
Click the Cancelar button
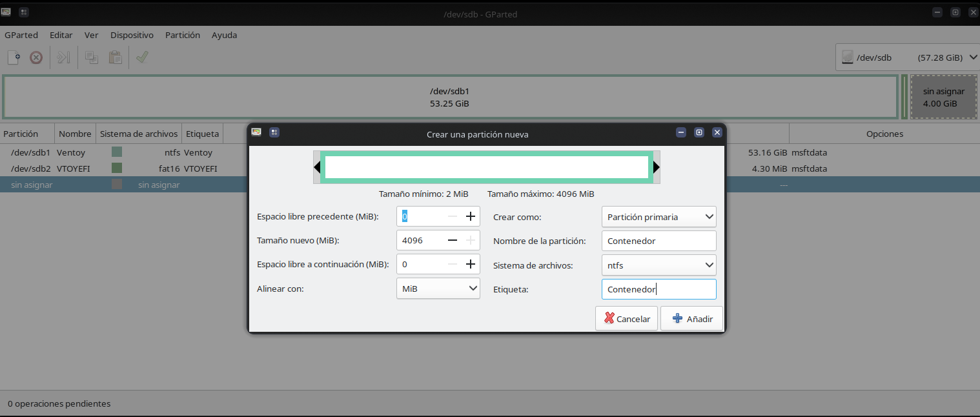tap(627, 318)
